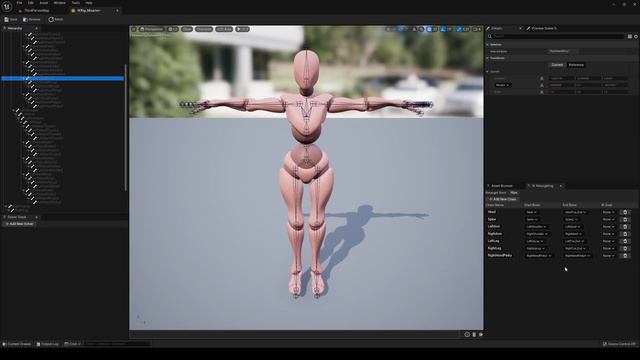Open the Retarget Root Hips selector

point(514,192)
